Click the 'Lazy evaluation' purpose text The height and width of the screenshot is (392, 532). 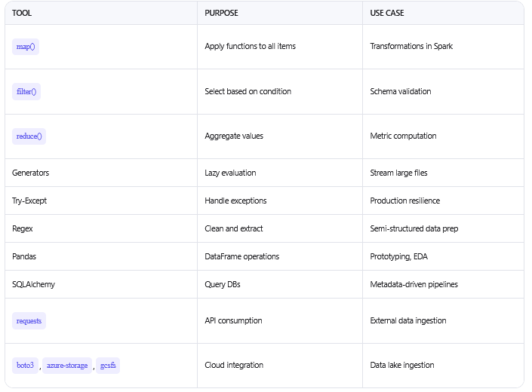point(230,173)
